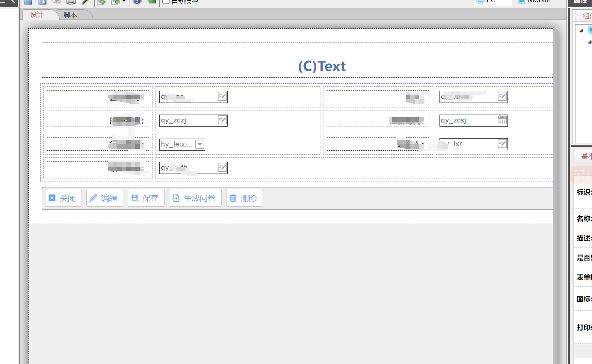Click the 描述: property label

click(584, 238)
